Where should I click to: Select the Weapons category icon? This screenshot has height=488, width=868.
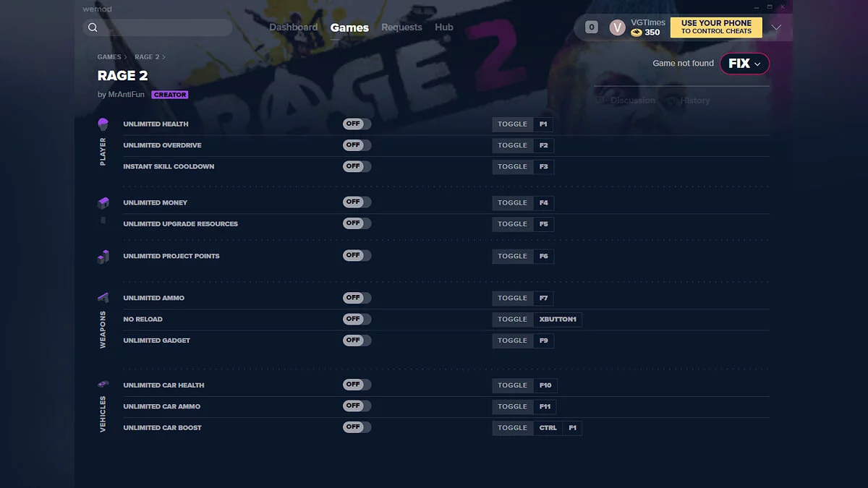102,297
